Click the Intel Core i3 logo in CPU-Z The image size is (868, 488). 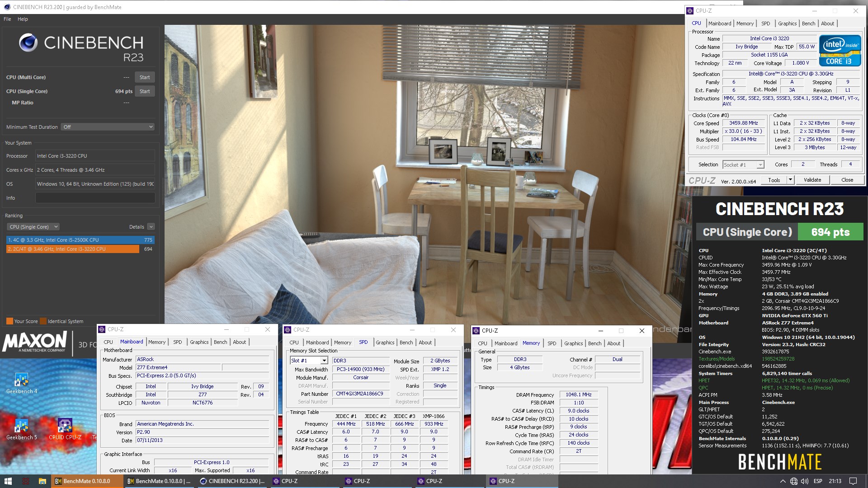click(840, 51)
